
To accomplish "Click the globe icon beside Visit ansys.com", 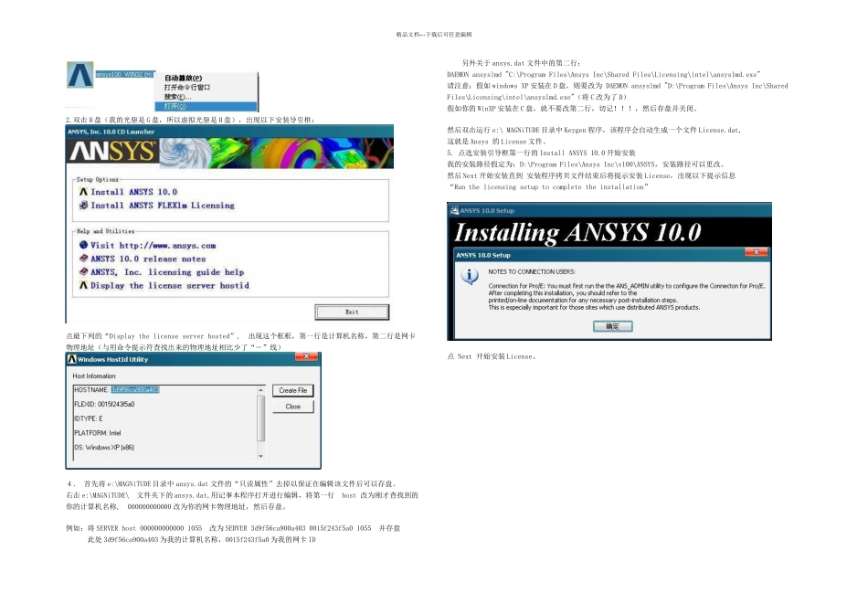I will coord(83,245).
